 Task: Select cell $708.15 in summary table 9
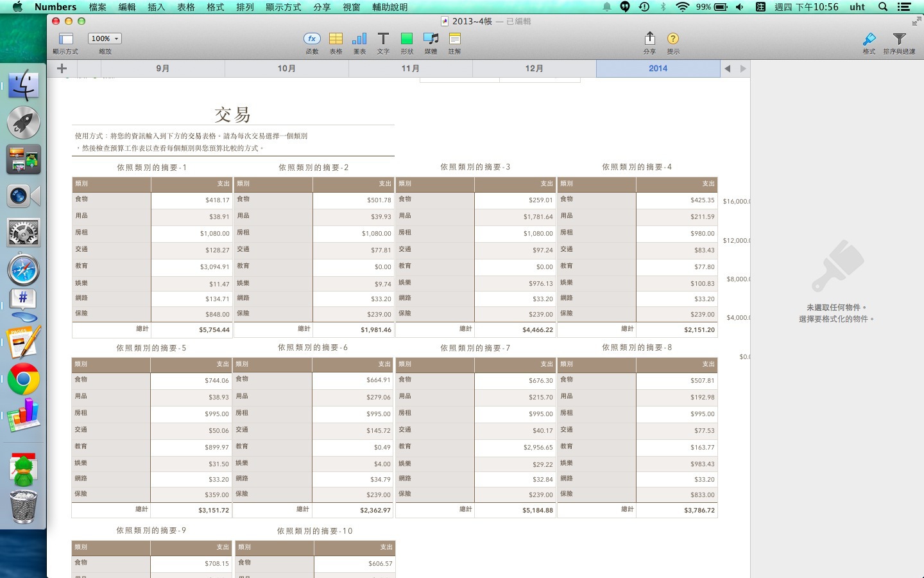[x=191, y=564]
